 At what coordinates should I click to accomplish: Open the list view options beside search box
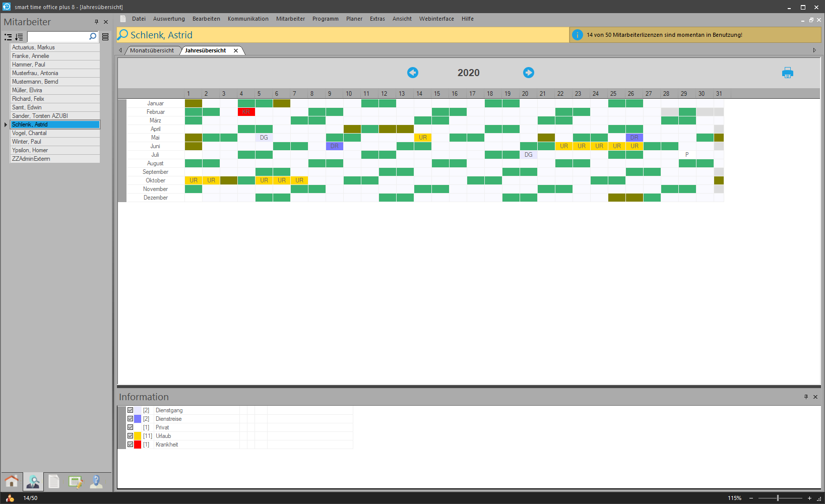[105, 37]
